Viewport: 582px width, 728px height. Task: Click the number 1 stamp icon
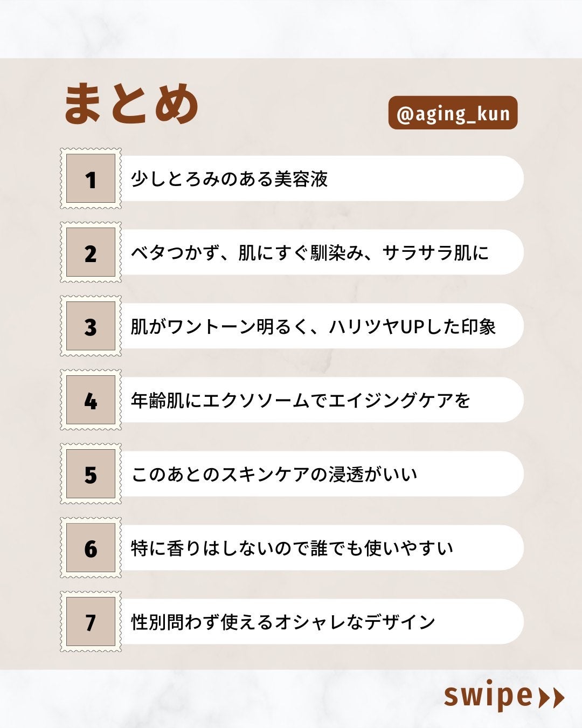tap(91, 179)
